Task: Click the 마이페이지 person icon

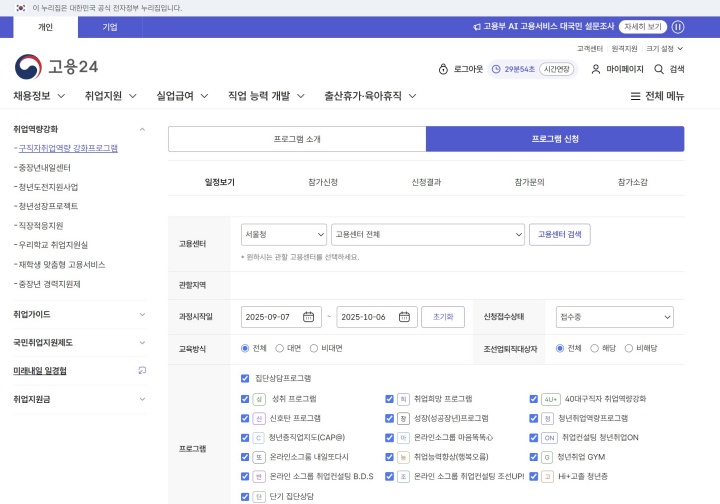Action: tap(596, 69)
